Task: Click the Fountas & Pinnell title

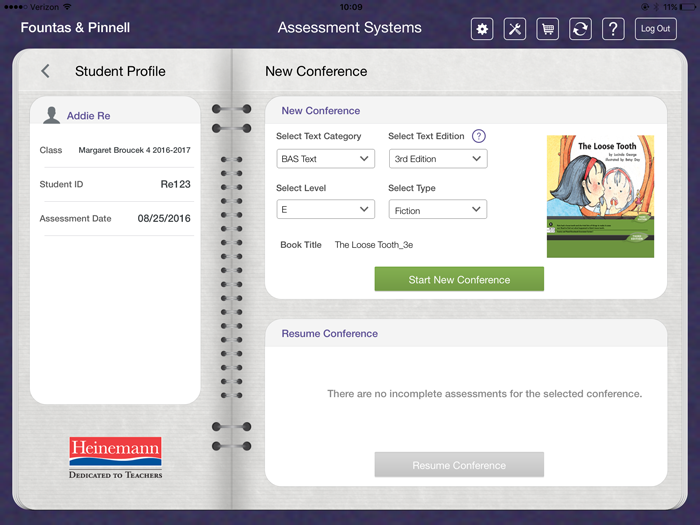Action: 75,28
